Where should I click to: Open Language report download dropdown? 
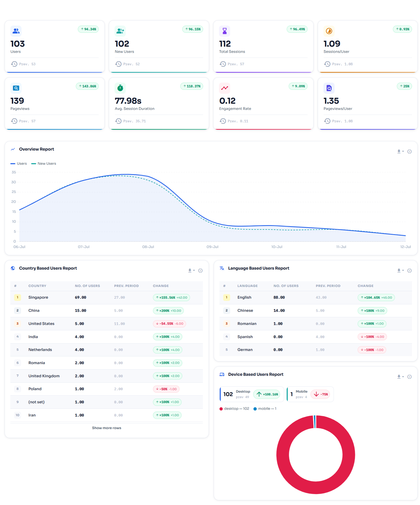point(400,271)
